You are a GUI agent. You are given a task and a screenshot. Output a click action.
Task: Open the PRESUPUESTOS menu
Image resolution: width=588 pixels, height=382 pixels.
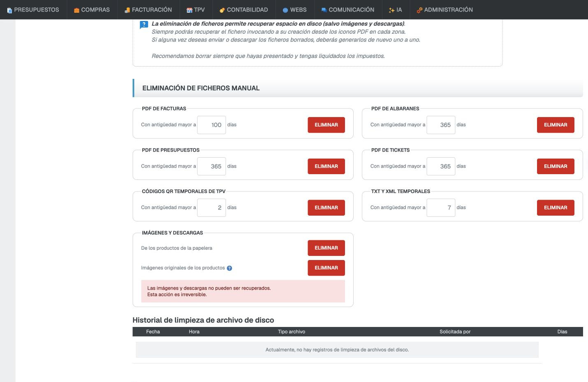pos(33,10)
